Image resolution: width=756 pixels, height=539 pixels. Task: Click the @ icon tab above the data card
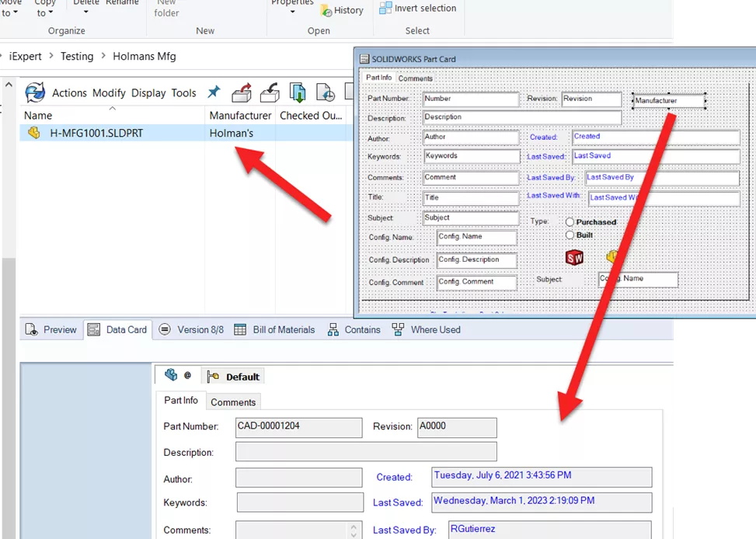pos(188,374)
